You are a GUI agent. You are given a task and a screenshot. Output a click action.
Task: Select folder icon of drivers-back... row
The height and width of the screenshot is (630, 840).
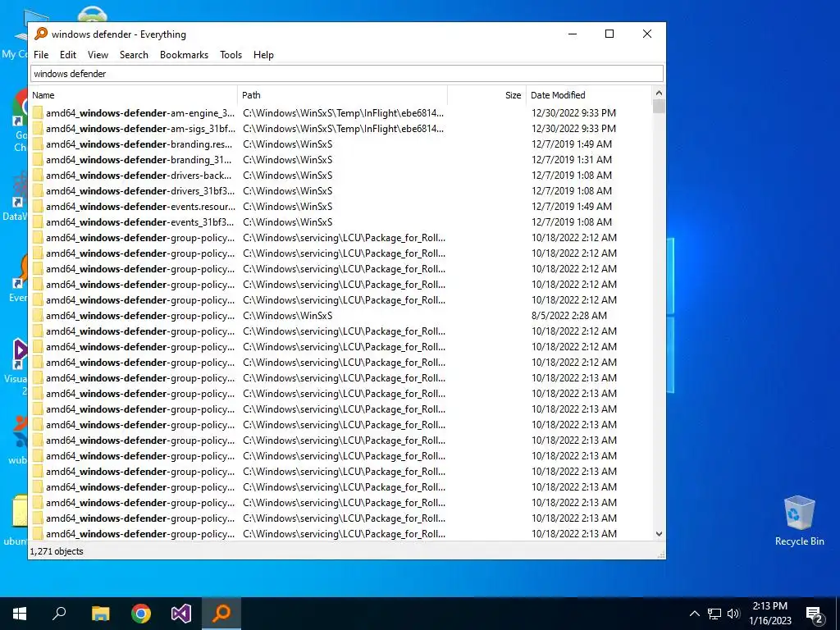pyautogui.click(x=38, y=176)
